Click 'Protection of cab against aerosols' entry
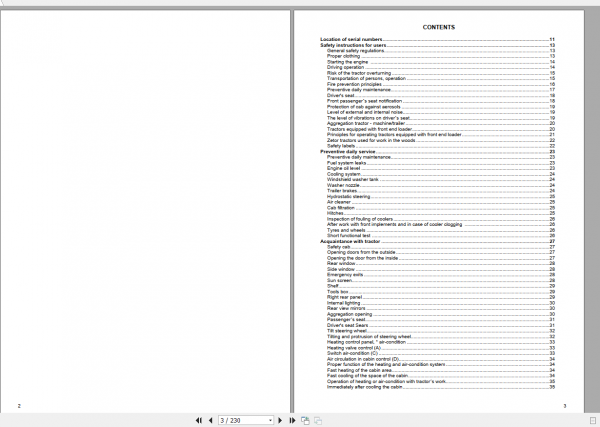This screenshot has width=600, height=427. point(364,107)
